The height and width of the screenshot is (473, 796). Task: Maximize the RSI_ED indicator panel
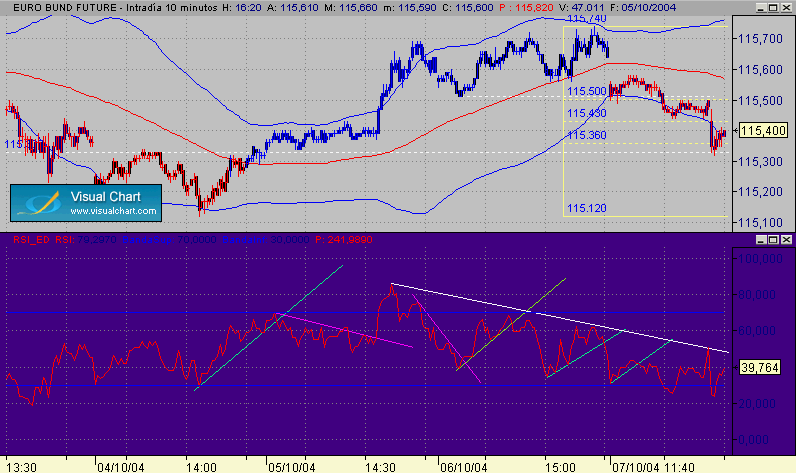click(x=773, y=240)
